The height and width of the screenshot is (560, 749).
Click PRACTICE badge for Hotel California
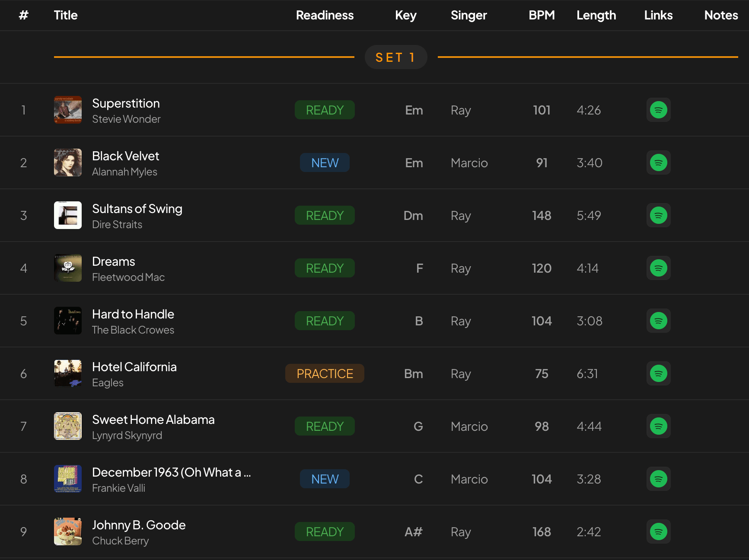(x=325, y=373)
